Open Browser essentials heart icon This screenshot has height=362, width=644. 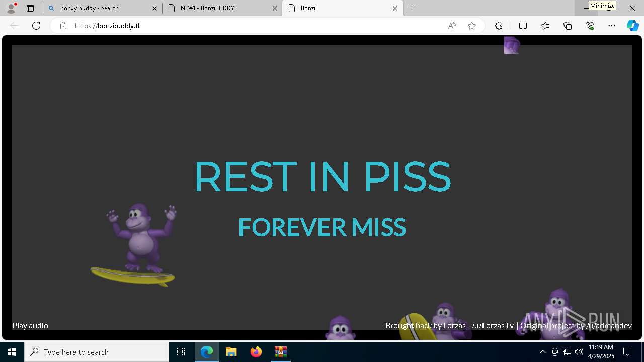click(590, 26)
